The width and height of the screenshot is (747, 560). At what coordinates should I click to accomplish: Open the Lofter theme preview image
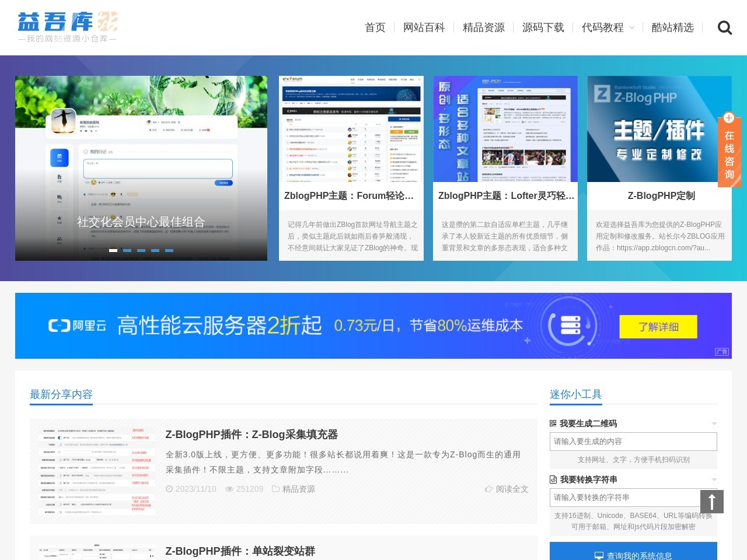pyautogui.click(x=505, y=129)
